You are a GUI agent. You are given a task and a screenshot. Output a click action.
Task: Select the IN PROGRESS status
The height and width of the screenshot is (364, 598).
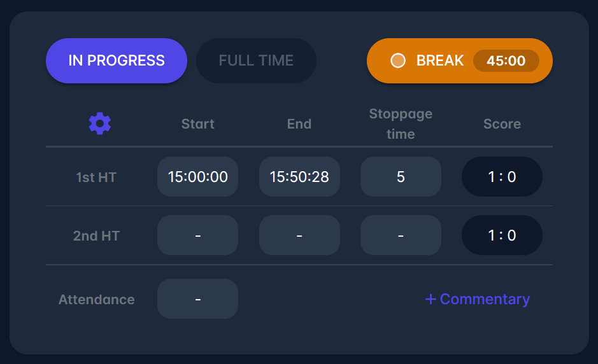117,60
